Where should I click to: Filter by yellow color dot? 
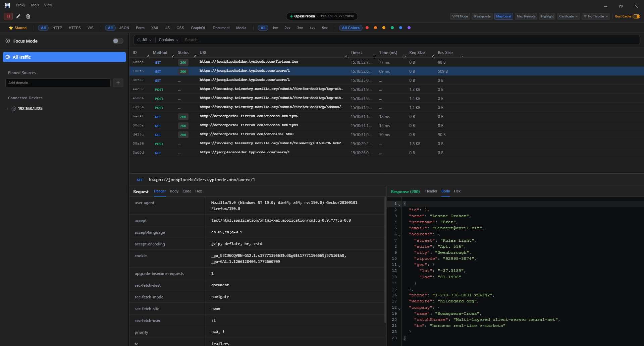coord(384,28)
